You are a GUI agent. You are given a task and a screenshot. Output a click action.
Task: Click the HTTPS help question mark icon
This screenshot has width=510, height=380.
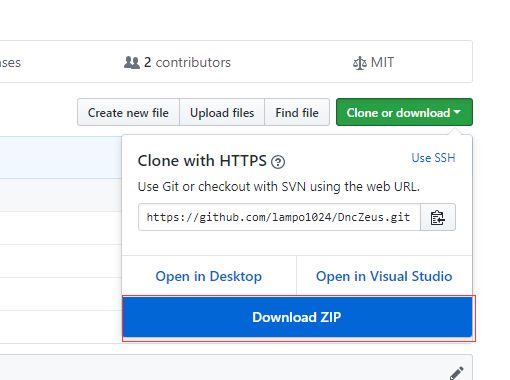click(x=278, y=162)
